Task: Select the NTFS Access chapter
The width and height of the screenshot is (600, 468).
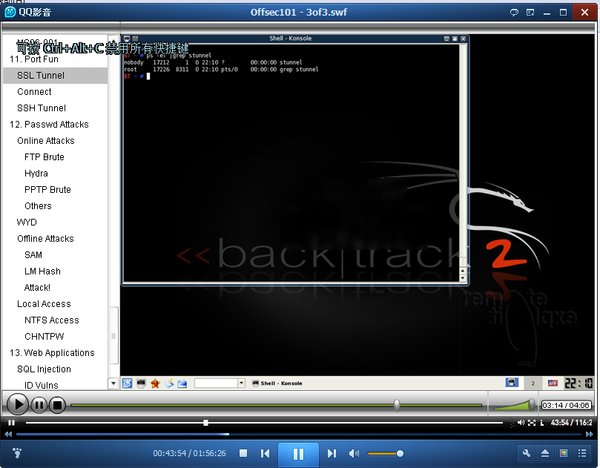Action: coord(52,320)
